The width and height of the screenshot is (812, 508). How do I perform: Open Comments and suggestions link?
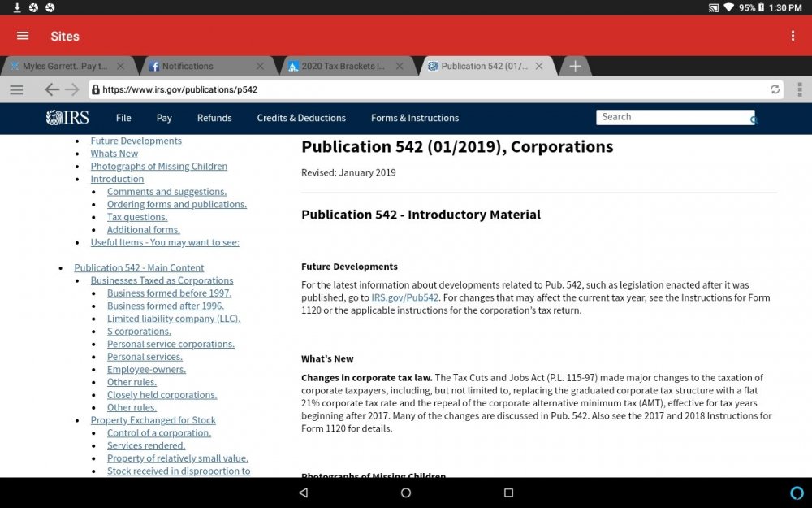[166, 192]
